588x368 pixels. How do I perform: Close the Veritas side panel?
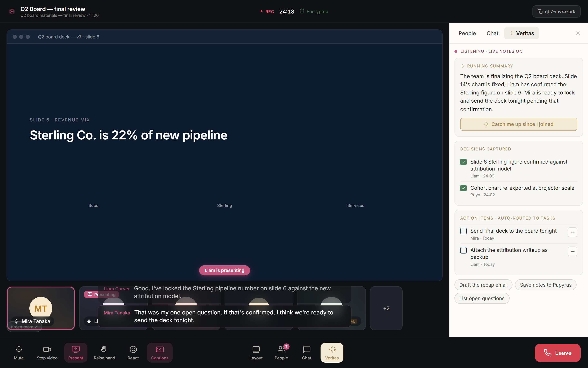(x=578, y=33)
